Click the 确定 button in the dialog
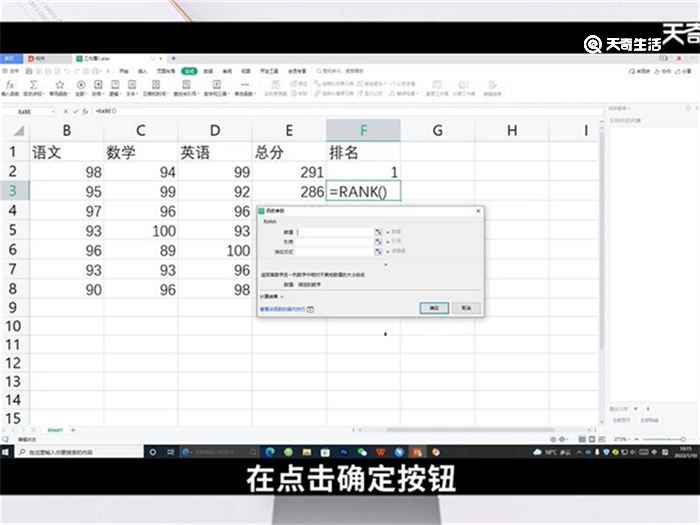This screenshot has height=525, width=700. 434,308
